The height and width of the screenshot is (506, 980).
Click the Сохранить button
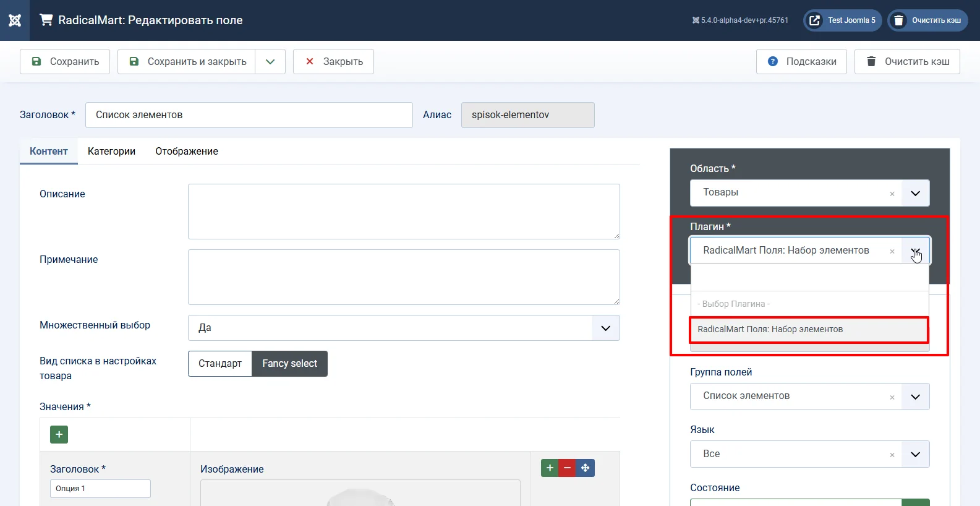[x=65, y=62]
